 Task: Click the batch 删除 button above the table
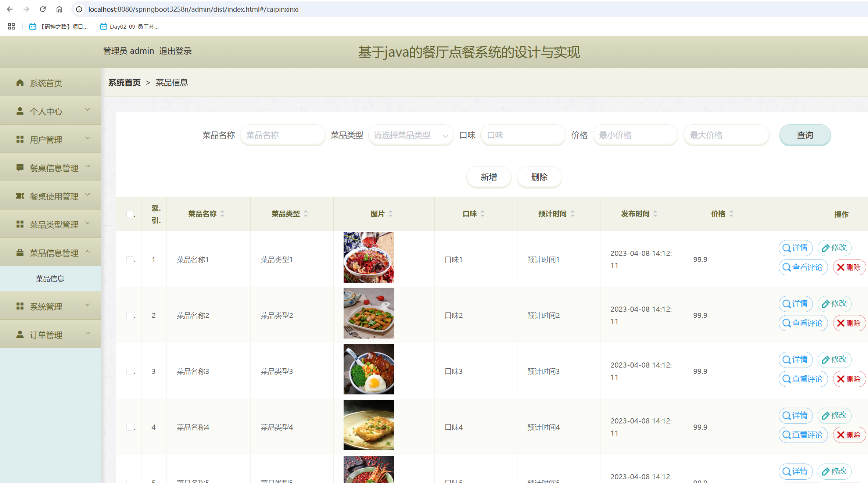coord(539,177)
